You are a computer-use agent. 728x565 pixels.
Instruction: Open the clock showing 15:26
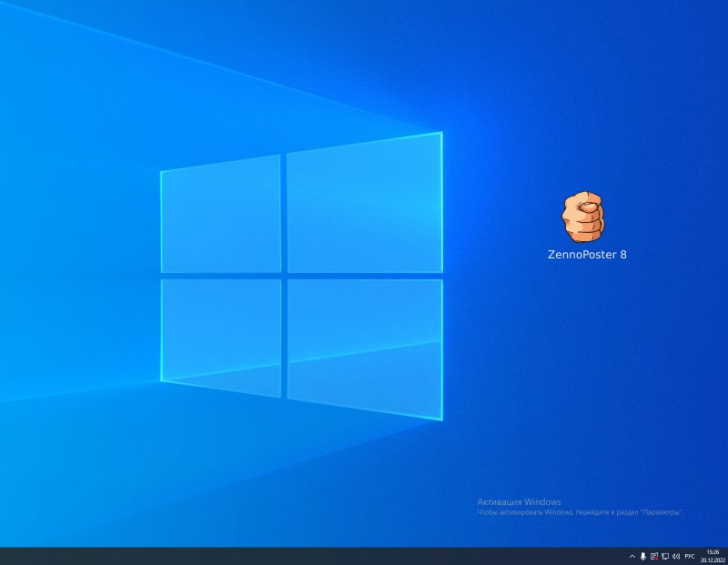click(712, 551)
